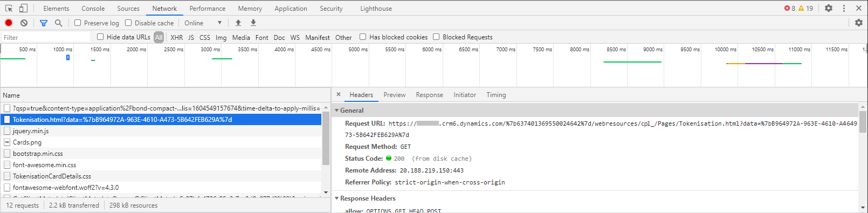The height and width of the screenshot is (213, 868).
Task: Click the Filter text input field
Action: pyautogui.click(x=46, y=37)
